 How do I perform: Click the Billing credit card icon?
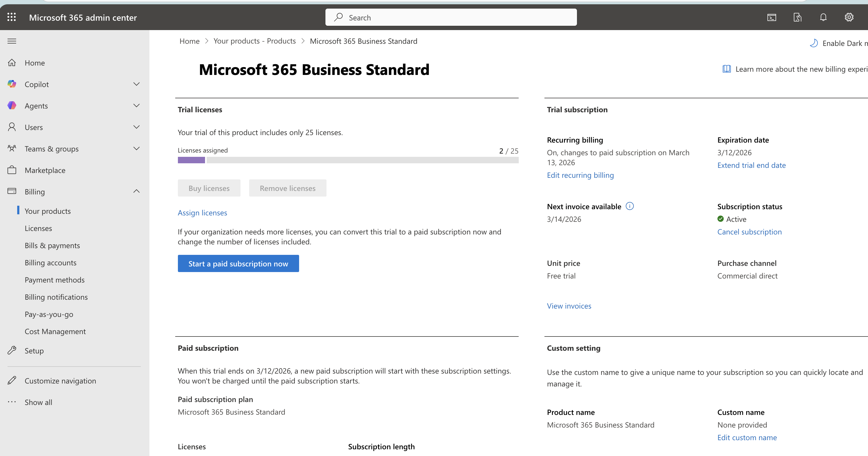12,191
